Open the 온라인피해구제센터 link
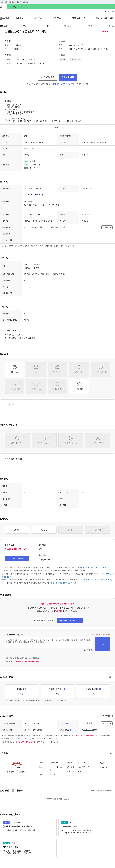 pos(30,661)
